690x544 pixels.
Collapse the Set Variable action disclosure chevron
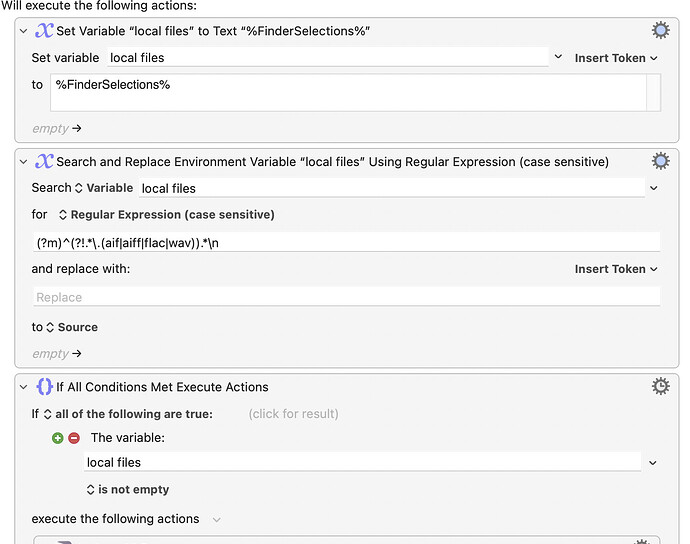pos(23,31)
